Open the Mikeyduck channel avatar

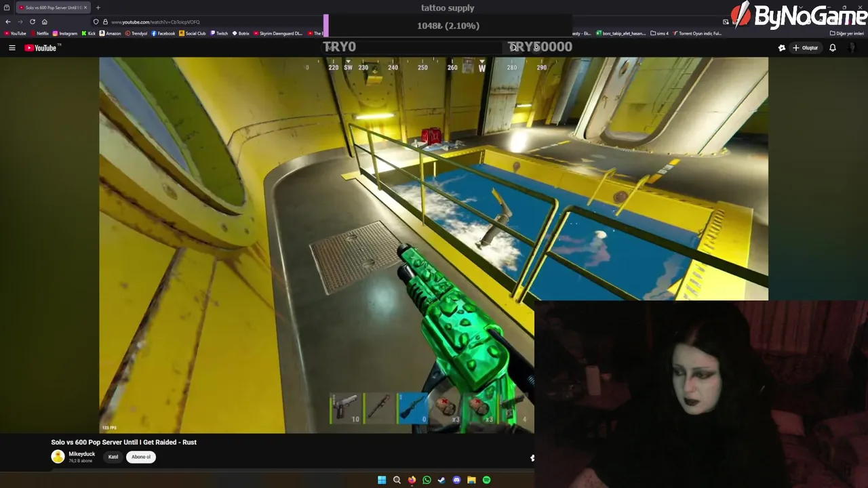(58, 457)
